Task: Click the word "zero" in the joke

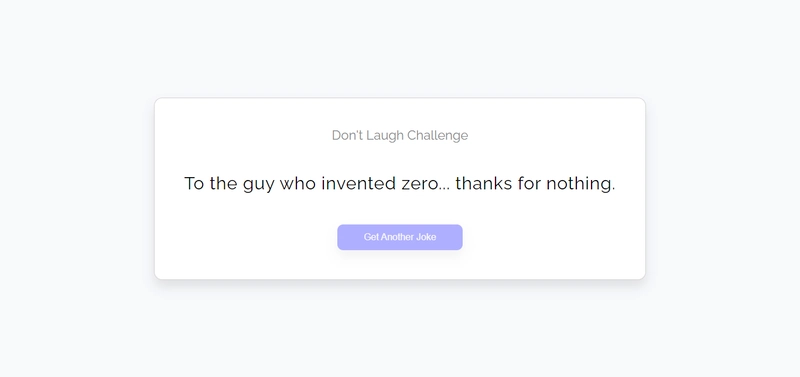Action: (x=419, y=184)
